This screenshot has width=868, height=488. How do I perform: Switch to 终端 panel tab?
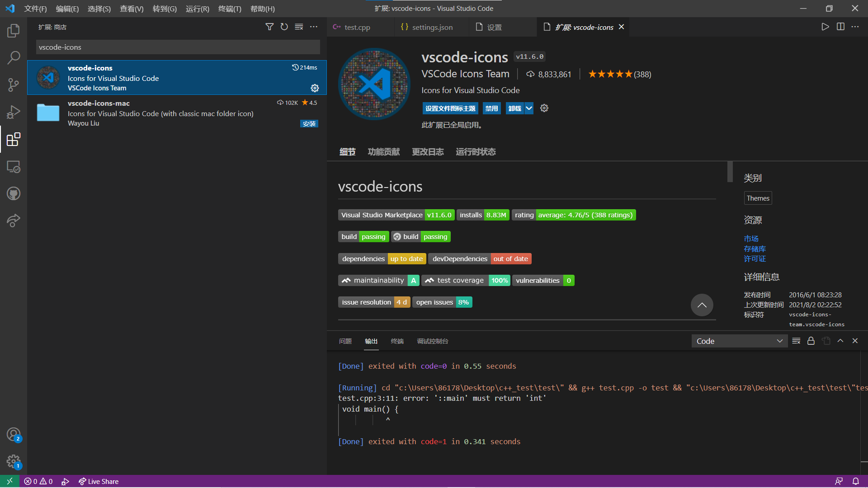click(x=397, y=341)
